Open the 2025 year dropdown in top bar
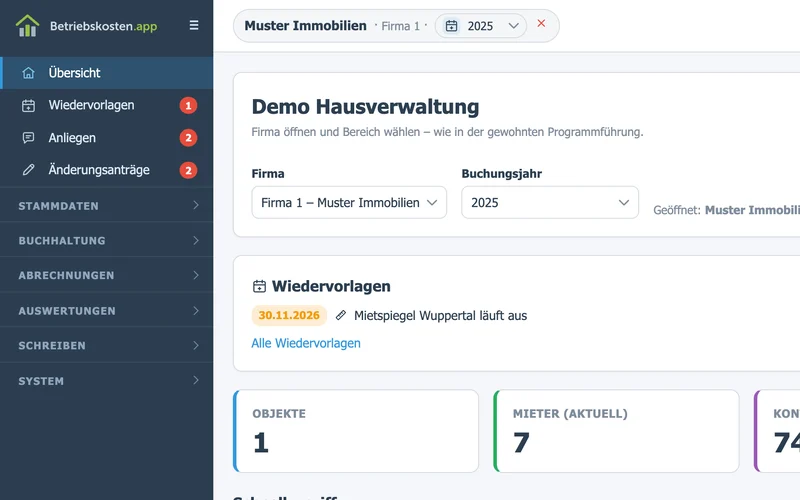 (x=481, y=26)
